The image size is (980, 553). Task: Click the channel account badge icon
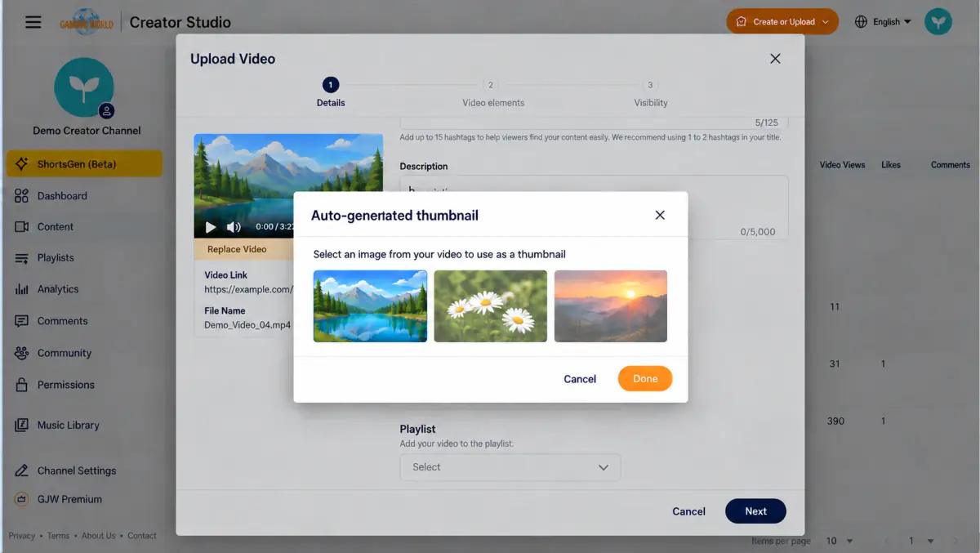point(106,111)
